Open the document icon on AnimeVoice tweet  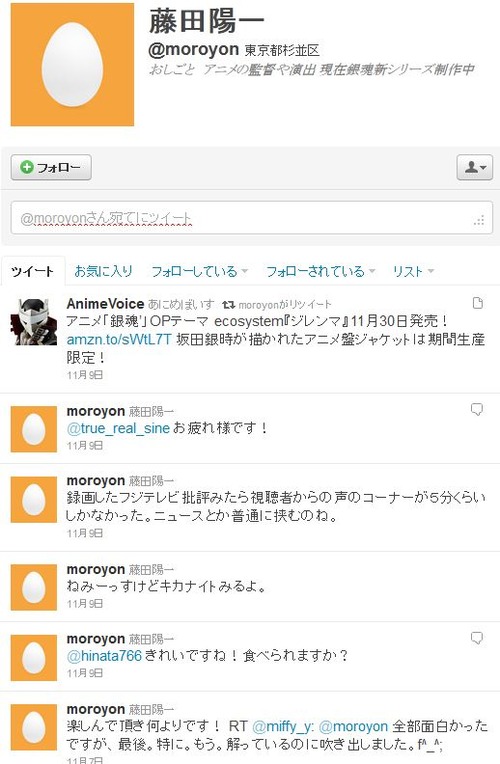click(478, 303)
